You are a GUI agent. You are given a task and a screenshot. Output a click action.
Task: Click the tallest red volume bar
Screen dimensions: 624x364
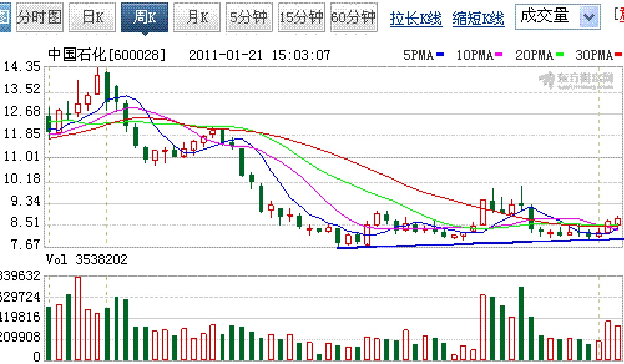[x=78, y=318]
